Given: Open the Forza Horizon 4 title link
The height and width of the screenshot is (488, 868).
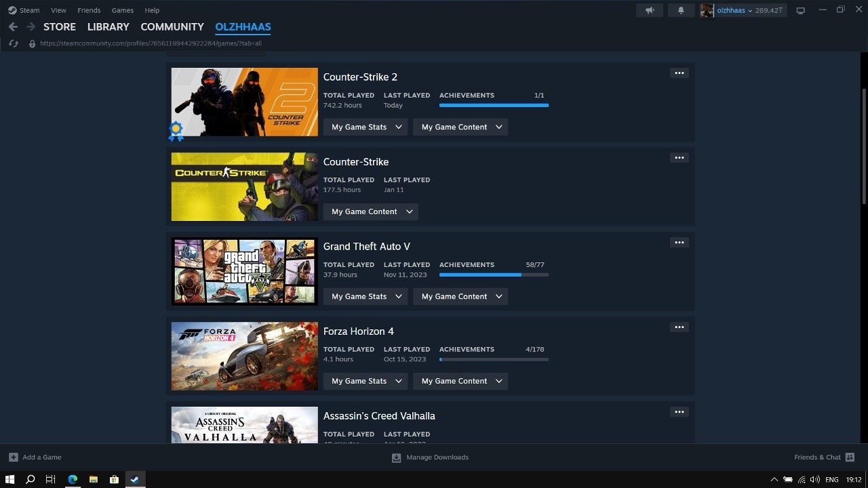Looking at the screenshot, I should 359,331.
